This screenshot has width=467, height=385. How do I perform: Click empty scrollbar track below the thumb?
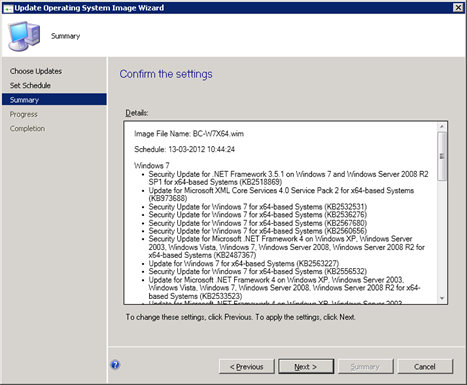click(442, 237)
